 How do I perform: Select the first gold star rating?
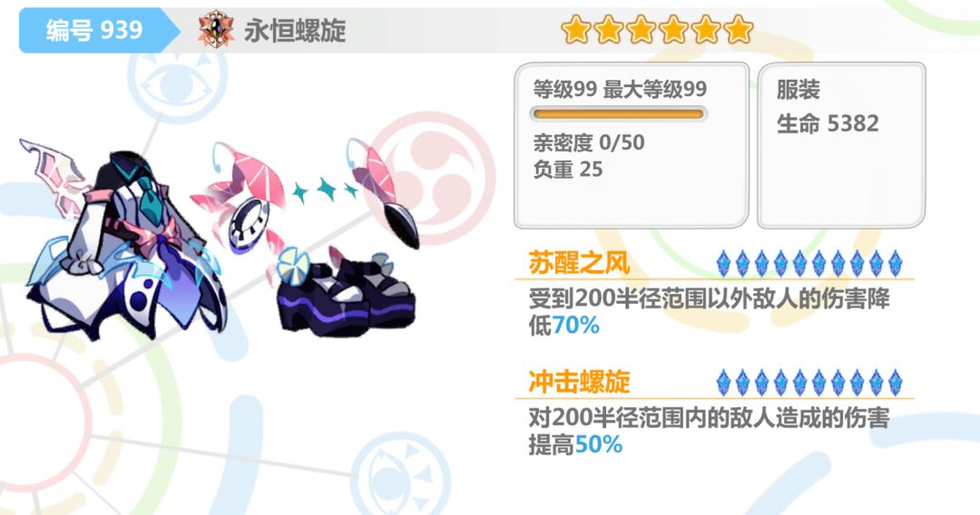click(x=575, y=29)
